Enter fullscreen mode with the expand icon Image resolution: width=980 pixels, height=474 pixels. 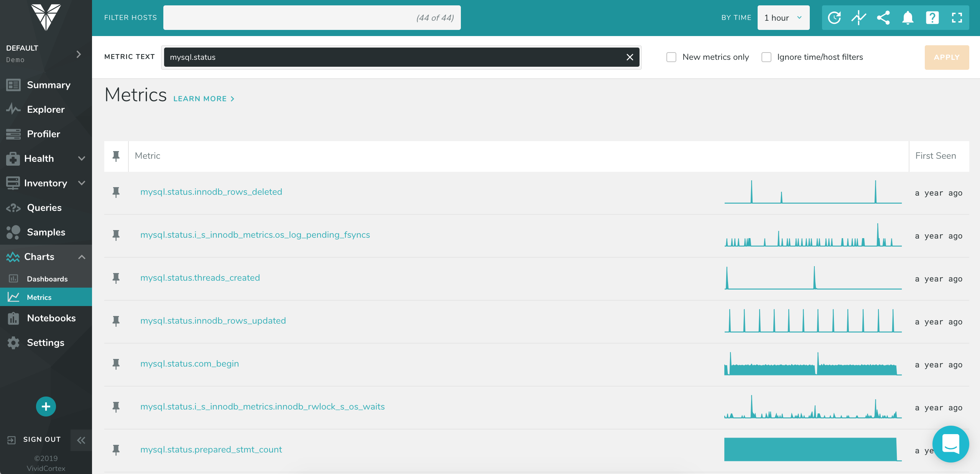pos(957,18)
